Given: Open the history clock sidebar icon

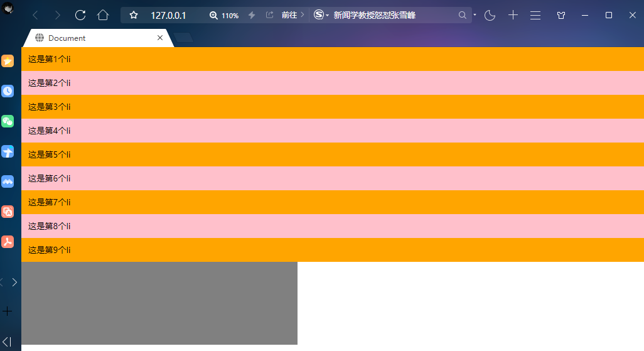Looking at the screenshot, I should click(8, 91).
